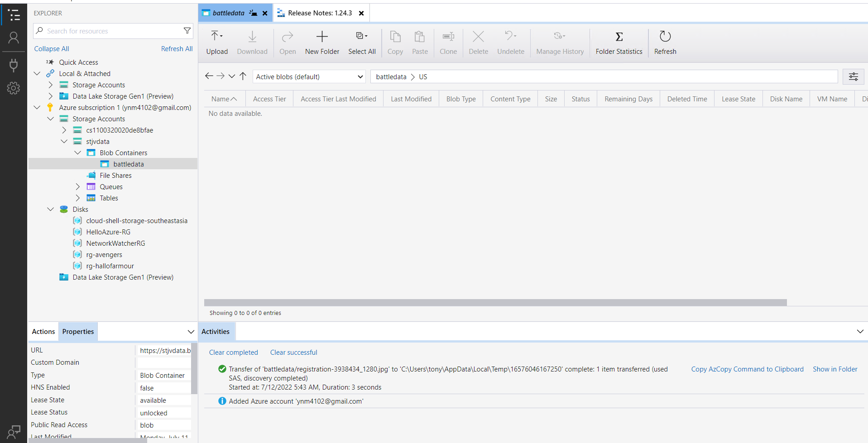Open the Explorer view in the activity bar

14,15
